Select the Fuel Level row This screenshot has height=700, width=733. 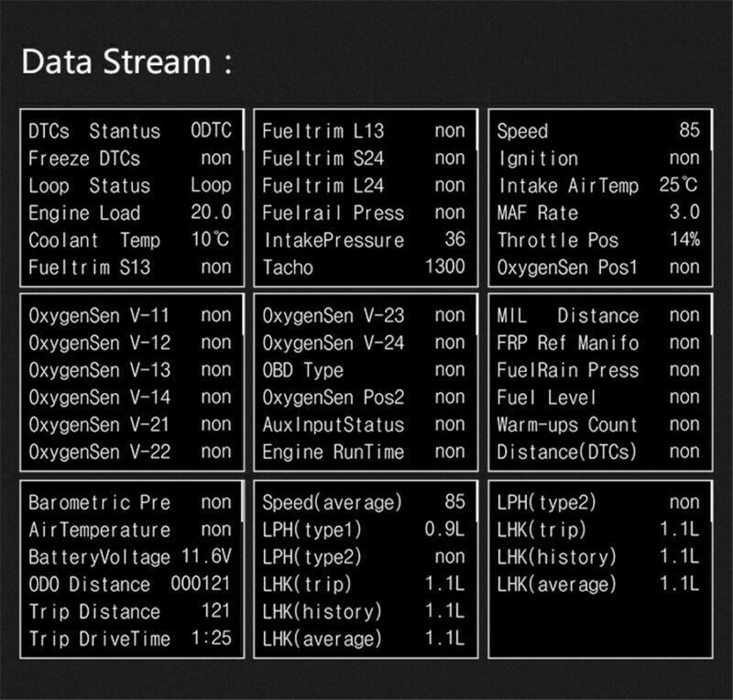click(598, 398)
